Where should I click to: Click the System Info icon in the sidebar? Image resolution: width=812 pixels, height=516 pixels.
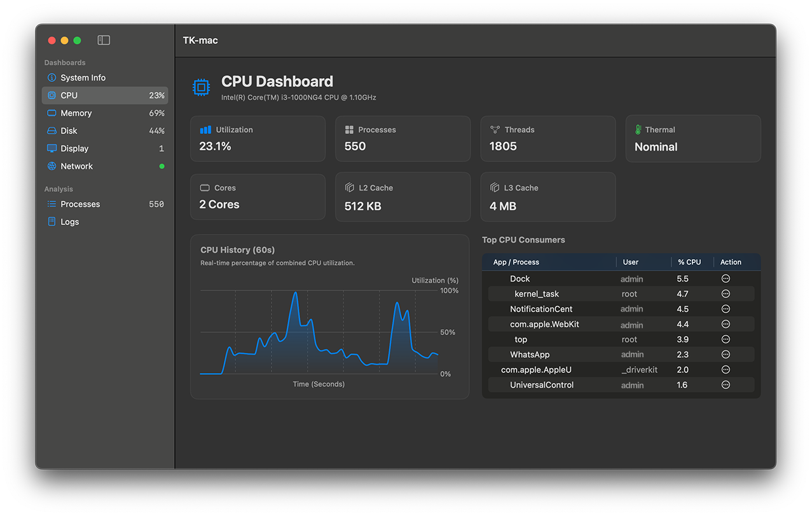51,77
